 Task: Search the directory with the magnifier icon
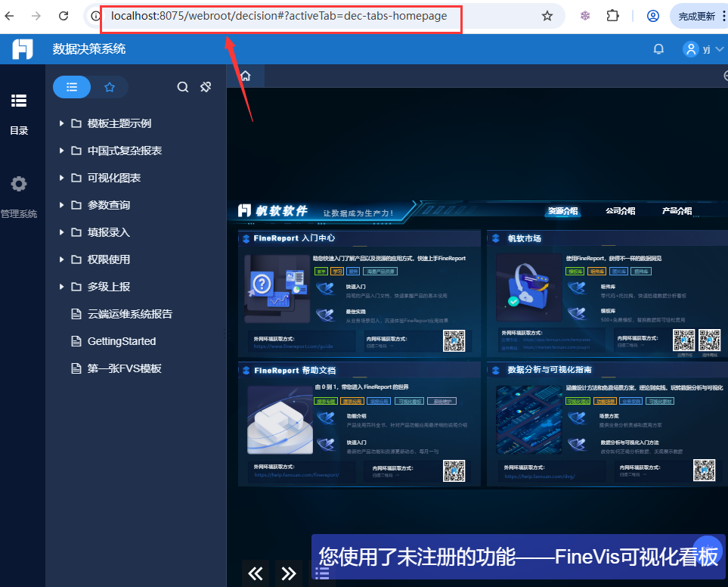[183, 87]
